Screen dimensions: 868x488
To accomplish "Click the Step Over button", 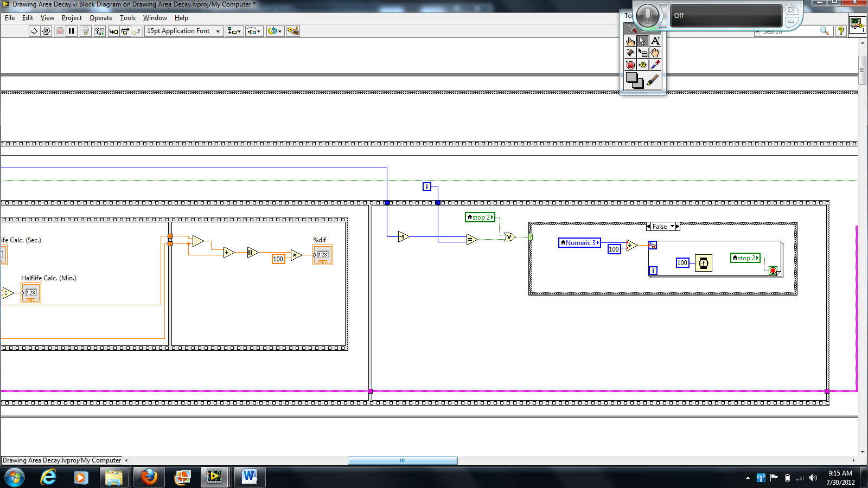I will point(125,31).
